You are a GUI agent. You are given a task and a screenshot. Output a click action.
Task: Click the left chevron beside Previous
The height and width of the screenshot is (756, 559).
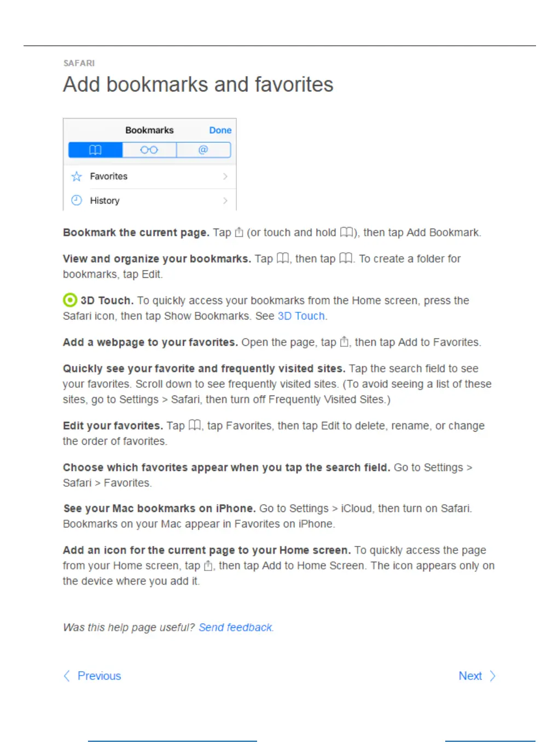point(67,676)
